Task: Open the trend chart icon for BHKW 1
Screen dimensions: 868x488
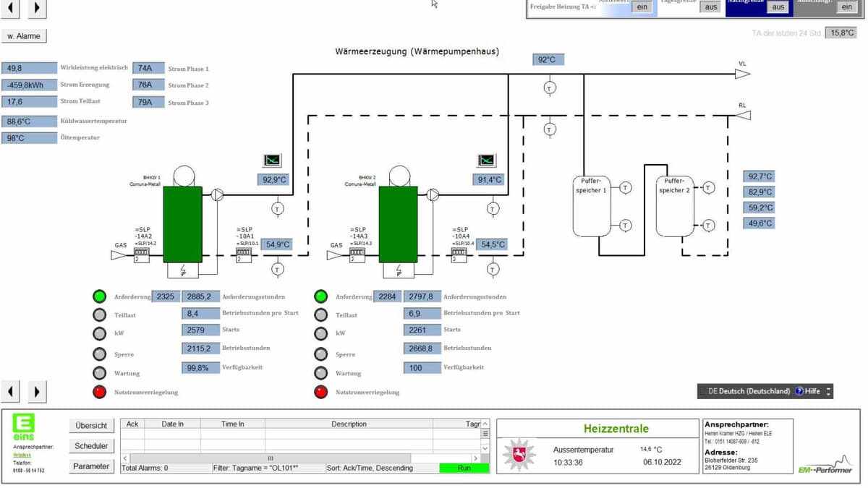Action: click(273, 160)
